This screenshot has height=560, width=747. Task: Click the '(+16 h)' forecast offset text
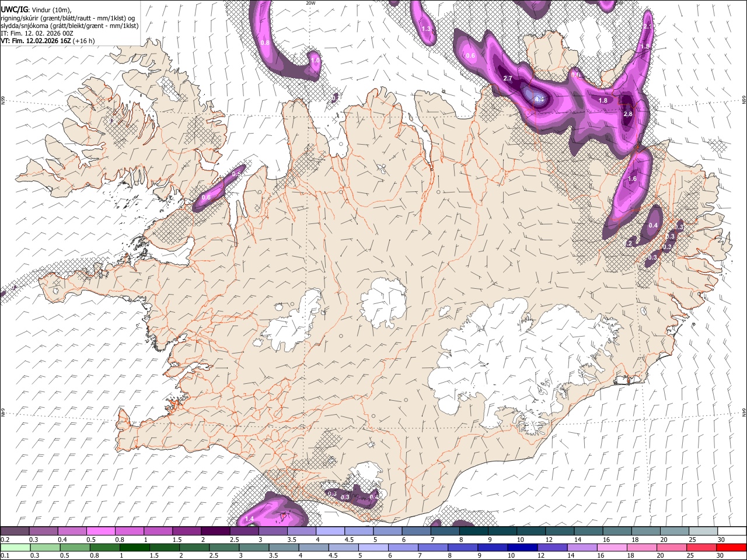pos(84,41)
